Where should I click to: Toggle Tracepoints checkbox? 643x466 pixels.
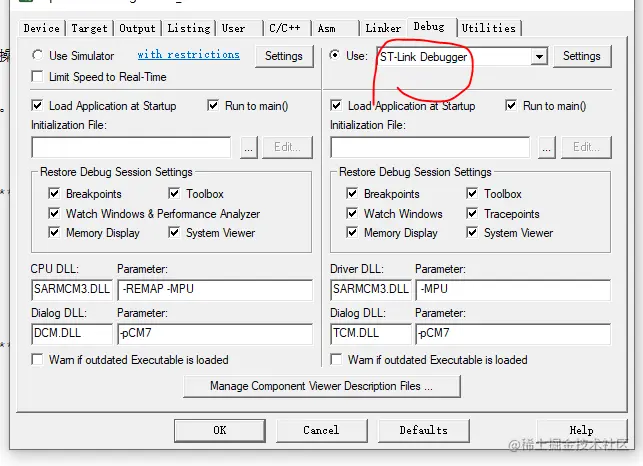(x=472, y=213)
